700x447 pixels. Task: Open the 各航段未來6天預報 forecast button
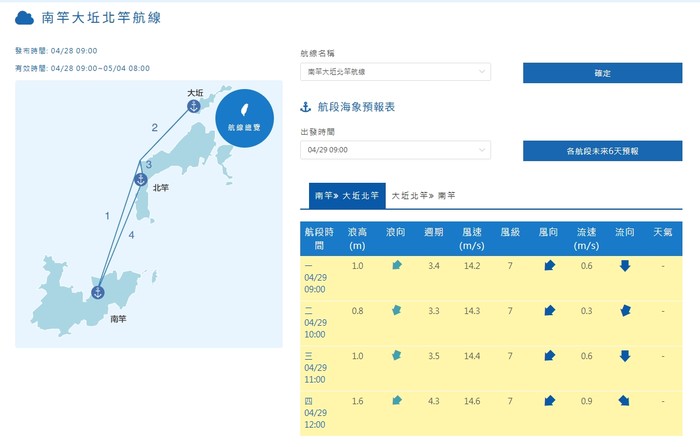click(602, 150)
